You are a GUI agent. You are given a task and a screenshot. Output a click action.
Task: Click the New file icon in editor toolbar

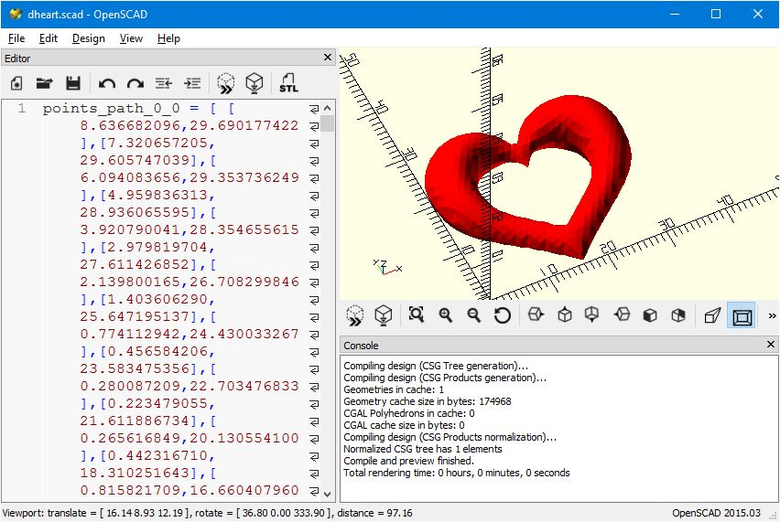tap(17, 83)
